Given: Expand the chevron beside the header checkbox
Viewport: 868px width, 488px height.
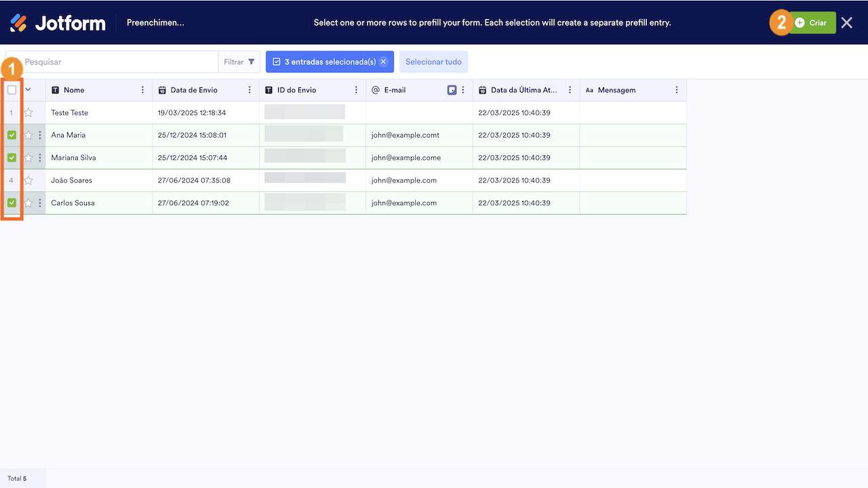Looking at the screenshot, I should 28,89.
